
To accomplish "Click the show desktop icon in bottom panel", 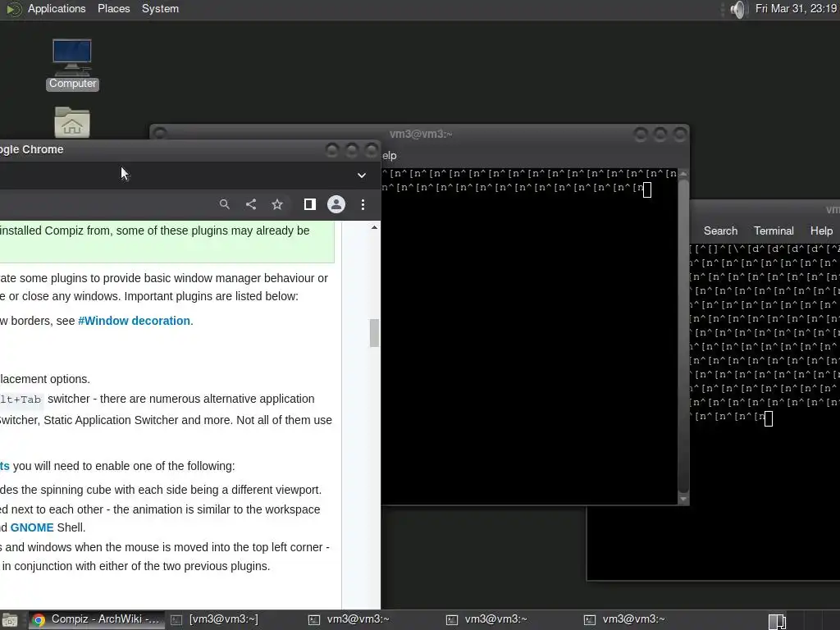I will [x=10, y=620].
